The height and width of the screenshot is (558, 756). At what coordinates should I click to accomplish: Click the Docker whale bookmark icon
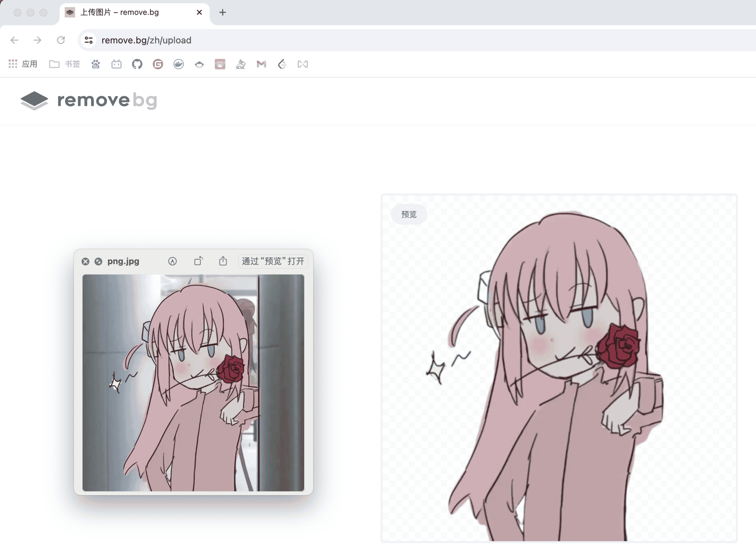pyautogui.click(x=179, y=64)
